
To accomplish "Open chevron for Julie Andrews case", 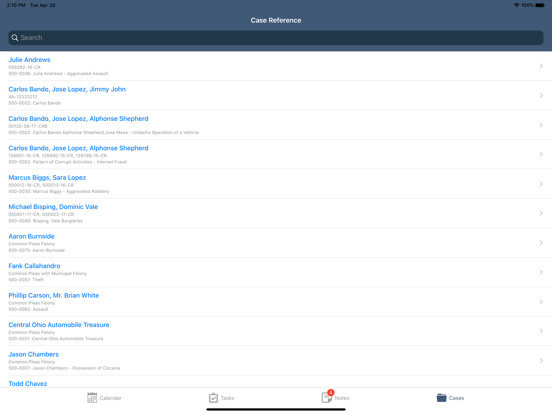I will [541, 66].
